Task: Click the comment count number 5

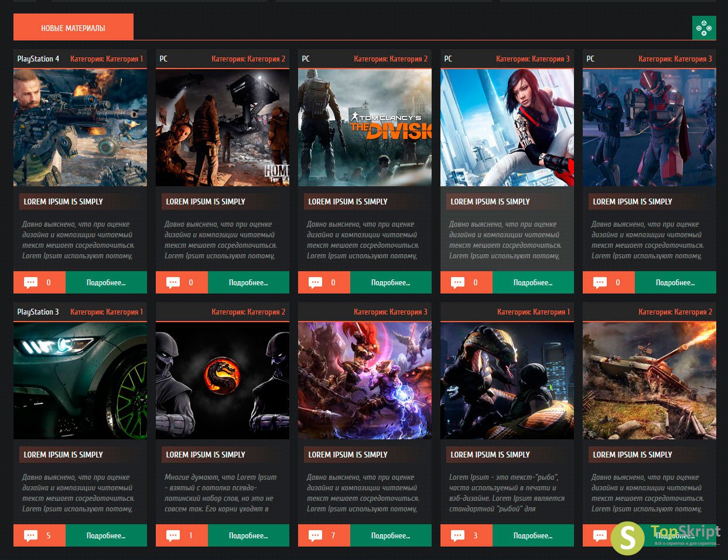Action: 48,536
